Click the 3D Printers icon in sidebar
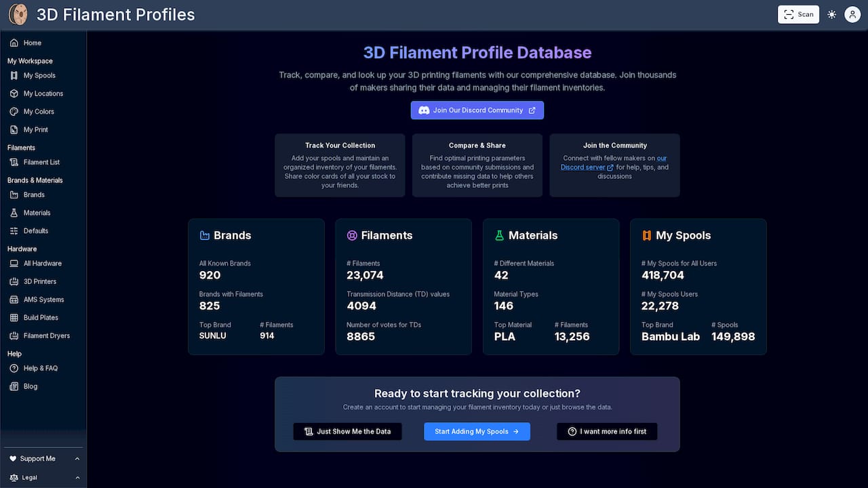Image resolution: width=868 pixels, height=488 pixels. 14,281
